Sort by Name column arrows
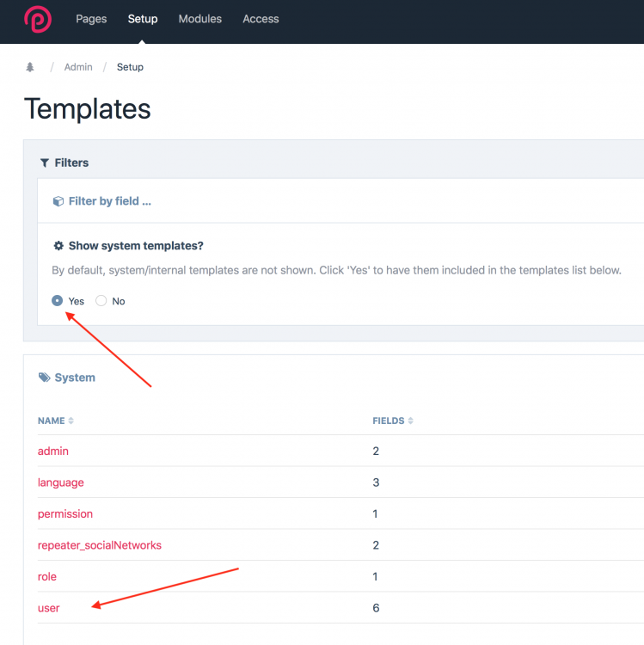This screenshot has height=645, width=644. coord(71,421)
